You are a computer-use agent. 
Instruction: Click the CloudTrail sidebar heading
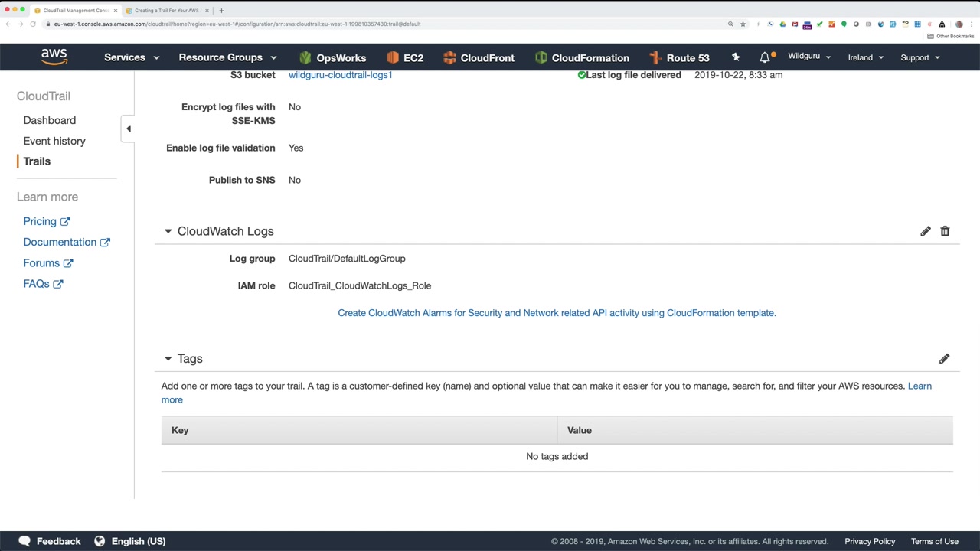pyautogui.click(x=44, y=96)
